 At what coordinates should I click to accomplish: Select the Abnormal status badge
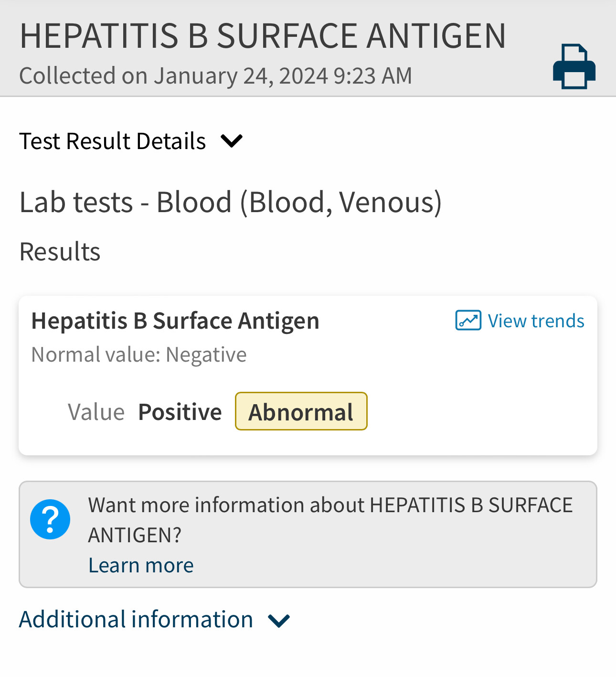[301, 411]
